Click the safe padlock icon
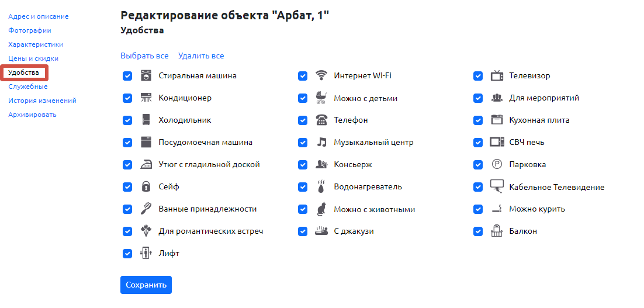The image size is (644, 308). [146, 187]
